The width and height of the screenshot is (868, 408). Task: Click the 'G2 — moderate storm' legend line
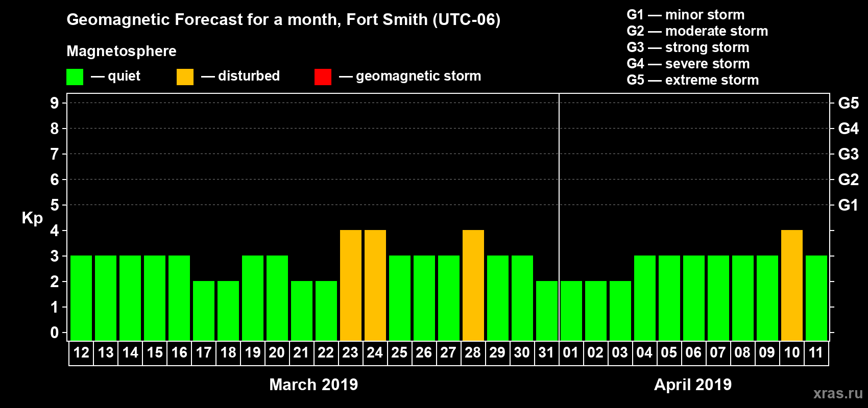697,31
